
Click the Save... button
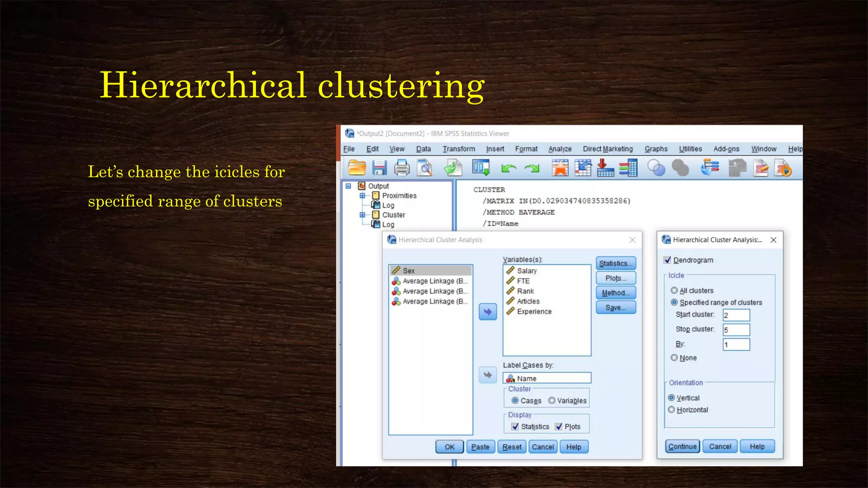(616, 308)
